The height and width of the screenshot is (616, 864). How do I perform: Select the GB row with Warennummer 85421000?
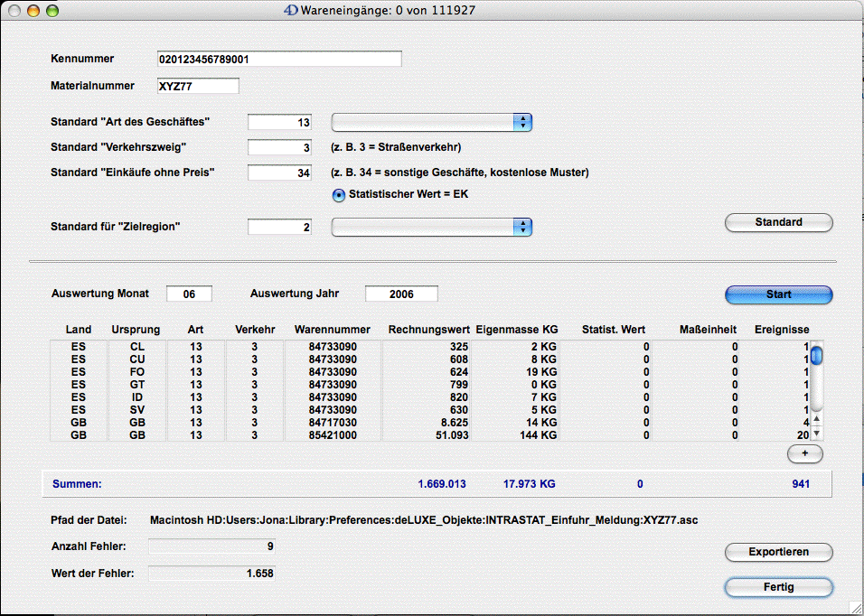[x=362, y=434]
